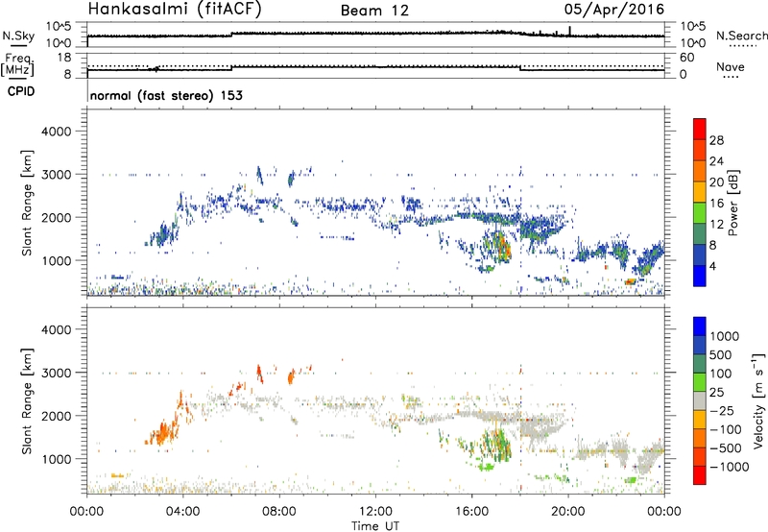Select the Freq. [MHz] axis label
This screenshot has width=768, height=532.
click(x=17, y=65)
